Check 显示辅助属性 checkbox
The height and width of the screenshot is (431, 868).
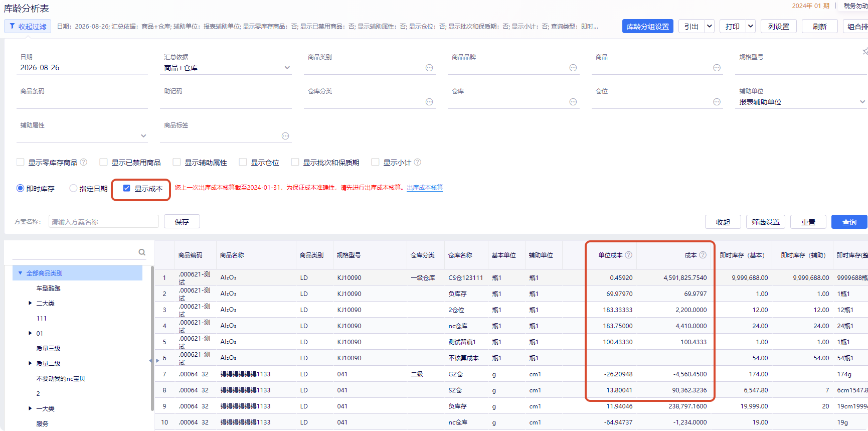(x=177, y=162)
